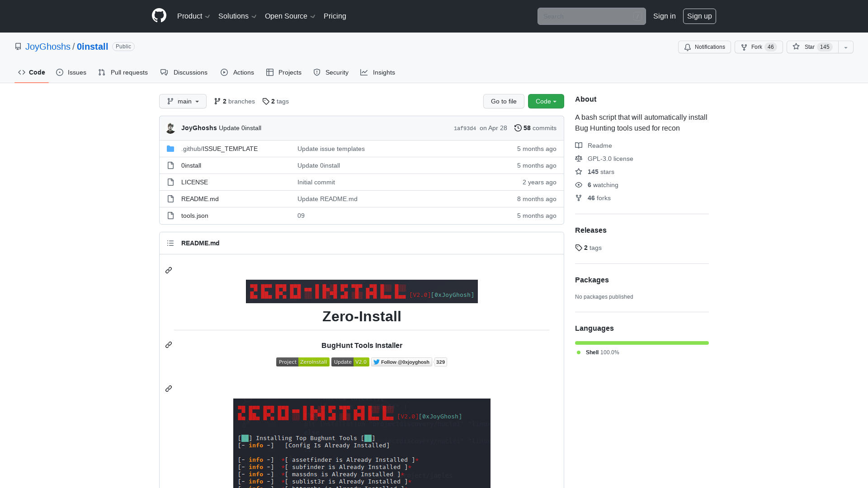Click the Sign up button
The height and width of the screenshot is (488, 868).
pos(699,16)
